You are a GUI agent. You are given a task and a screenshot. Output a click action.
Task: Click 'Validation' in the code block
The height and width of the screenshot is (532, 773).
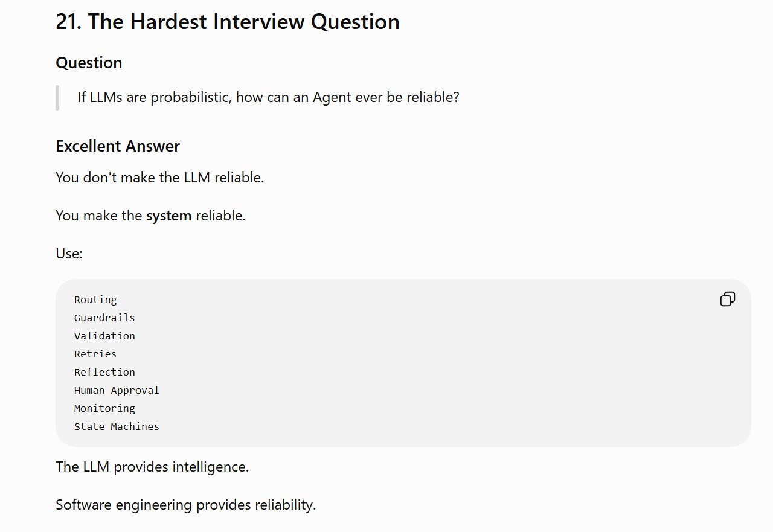pyautogui.click(x=104, y=336)
